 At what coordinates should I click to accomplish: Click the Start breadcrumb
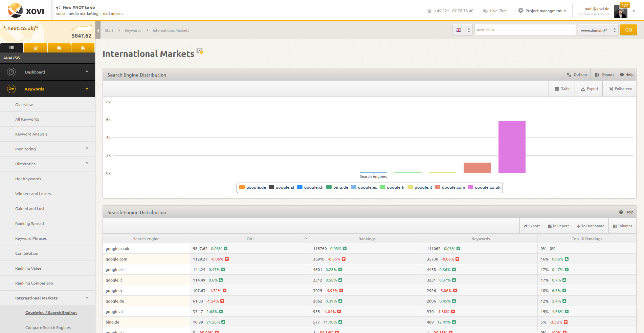[x=109, y=30]
